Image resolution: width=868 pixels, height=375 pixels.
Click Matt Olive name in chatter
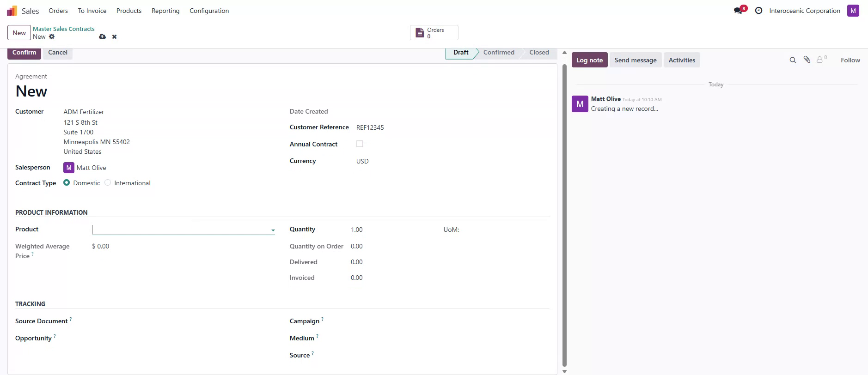[605, 99]
